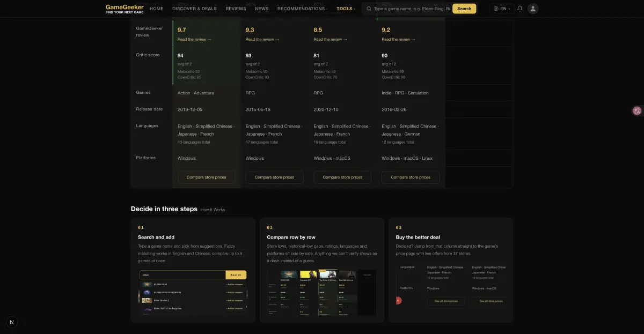
Task: Compare store prices for the 2015-05-18 game
Action: click(274, 177)
